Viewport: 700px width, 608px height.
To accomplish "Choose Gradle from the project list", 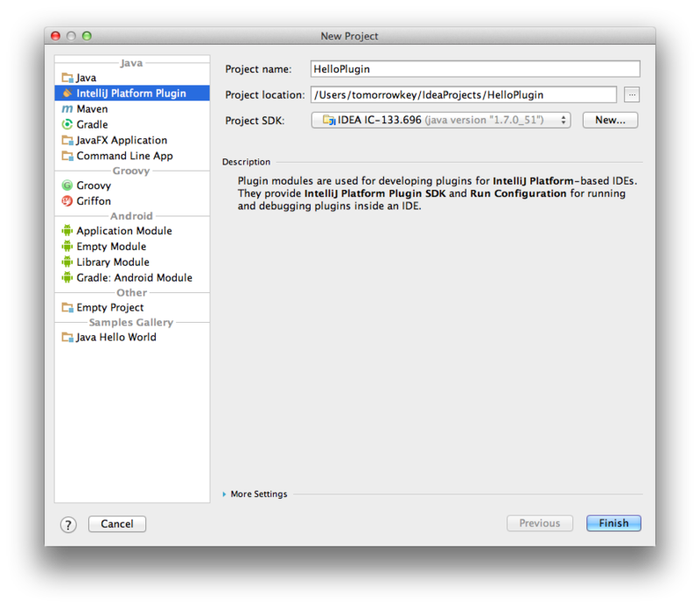I will [132, 124].
